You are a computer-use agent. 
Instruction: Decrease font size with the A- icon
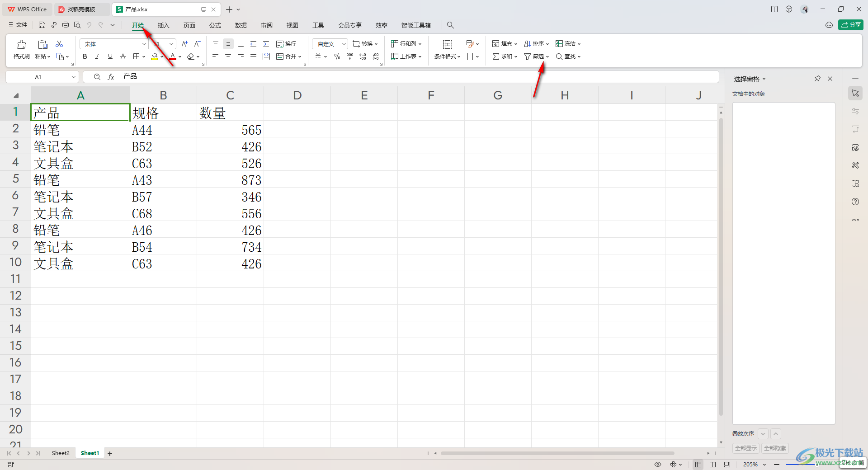pyautogui.click(x=197, y=44)
